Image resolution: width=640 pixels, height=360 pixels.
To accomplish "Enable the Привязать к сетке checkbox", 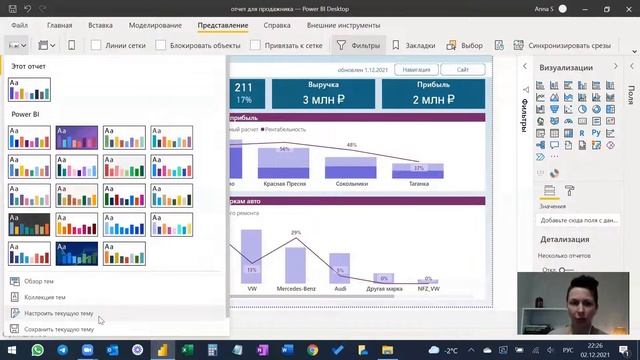I will click(x=256, y=45).
